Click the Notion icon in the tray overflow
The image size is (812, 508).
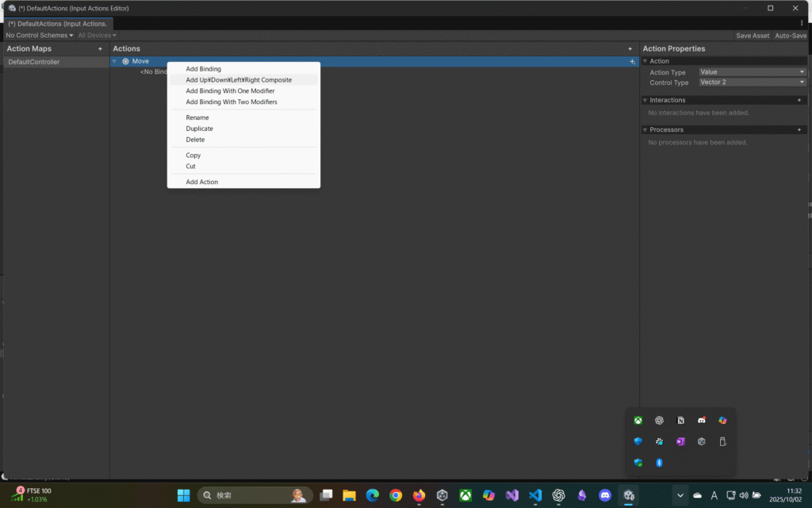tap(680, 421)
